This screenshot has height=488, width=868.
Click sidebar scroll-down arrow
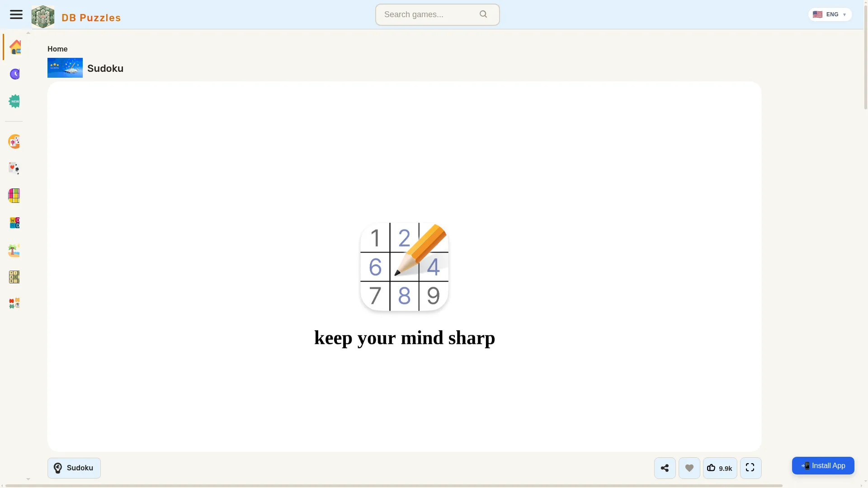tap(28, 479)
